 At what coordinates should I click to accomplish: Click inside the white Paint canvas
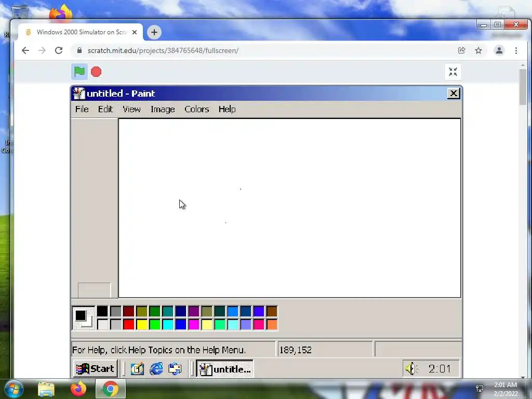click(x=289, y=208)
